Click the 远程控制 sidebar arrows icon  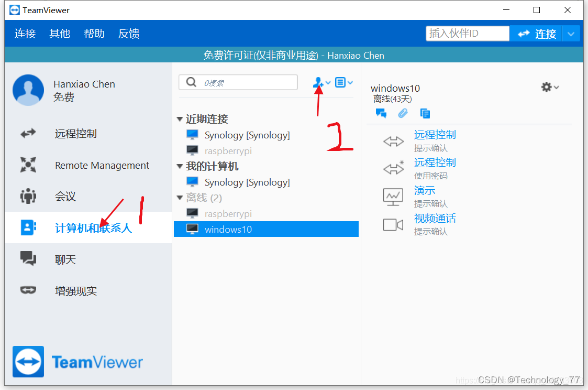[28, 133]
